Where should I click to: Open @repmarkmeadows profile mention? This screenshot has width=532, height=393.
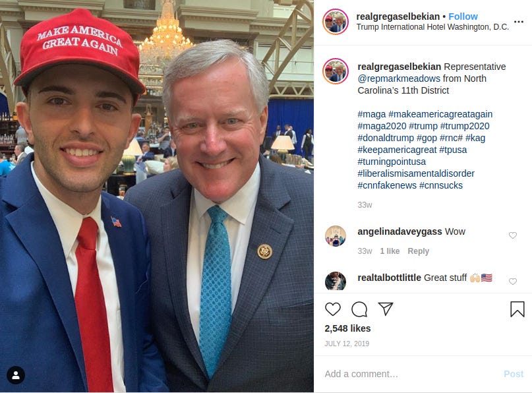click(399, 78)
